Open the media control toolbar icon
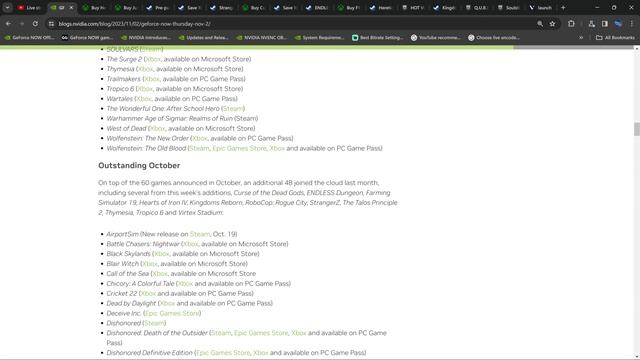Screen dimensions: 640x360 point(591,24)
